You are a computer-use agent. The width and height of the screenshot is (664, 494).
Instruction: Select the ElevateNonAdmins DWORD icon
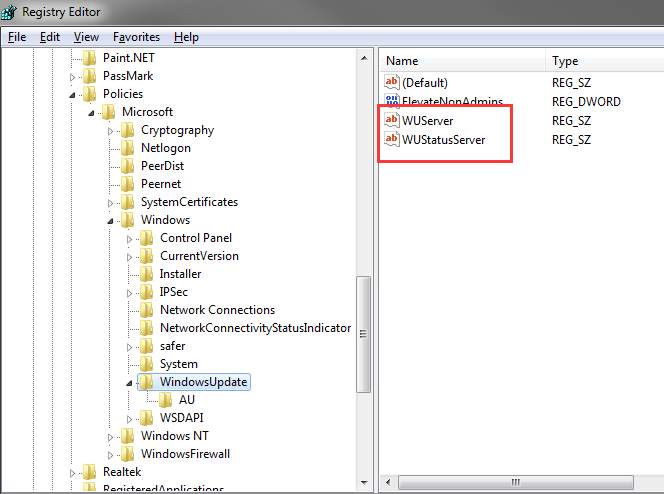391,102
